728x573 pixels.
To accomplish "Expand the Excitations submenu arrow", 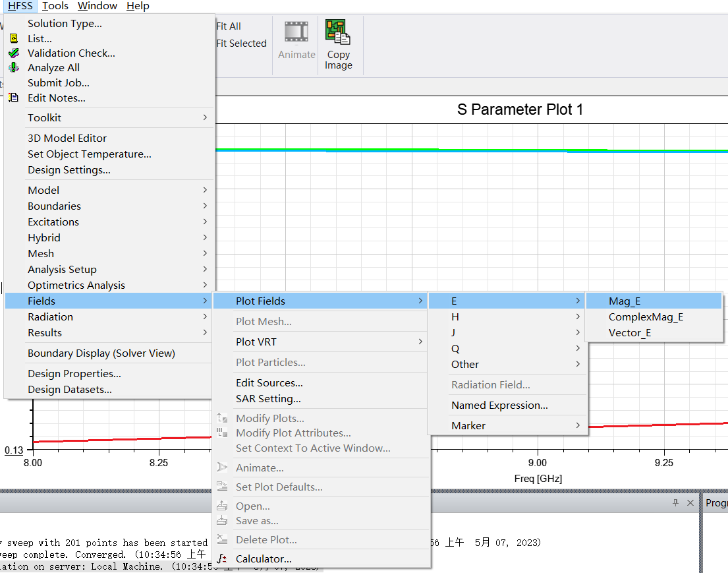I will click(x=205, y=221).
